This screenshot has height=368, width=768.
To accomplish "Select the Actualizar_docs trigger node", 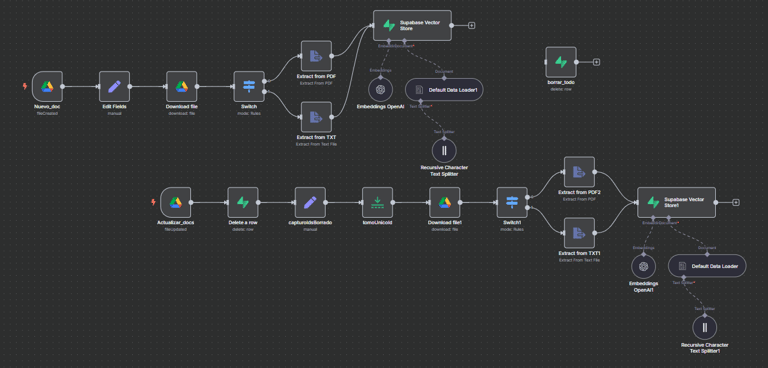I will coord(175,202).
